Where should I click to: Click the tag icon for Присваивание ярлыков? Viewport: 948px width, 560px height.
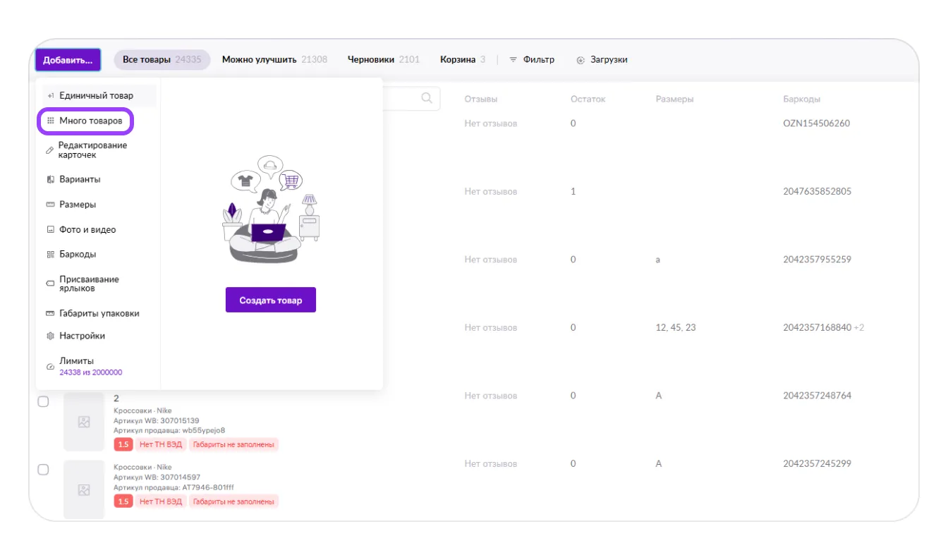(x=50, y=284)
